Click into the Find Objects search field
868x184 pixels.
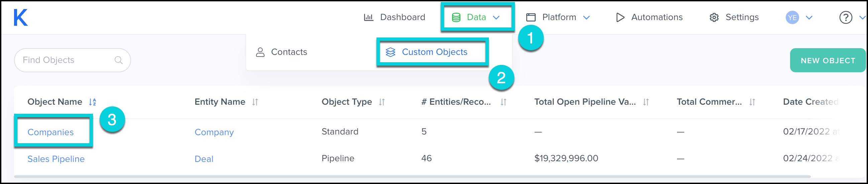[x=64, y=60]
